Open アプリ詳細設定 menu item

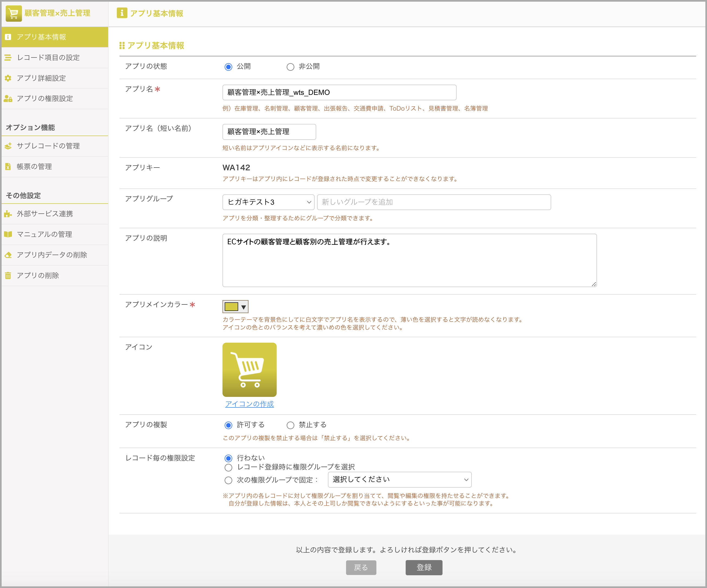click(x=55, y=78)
